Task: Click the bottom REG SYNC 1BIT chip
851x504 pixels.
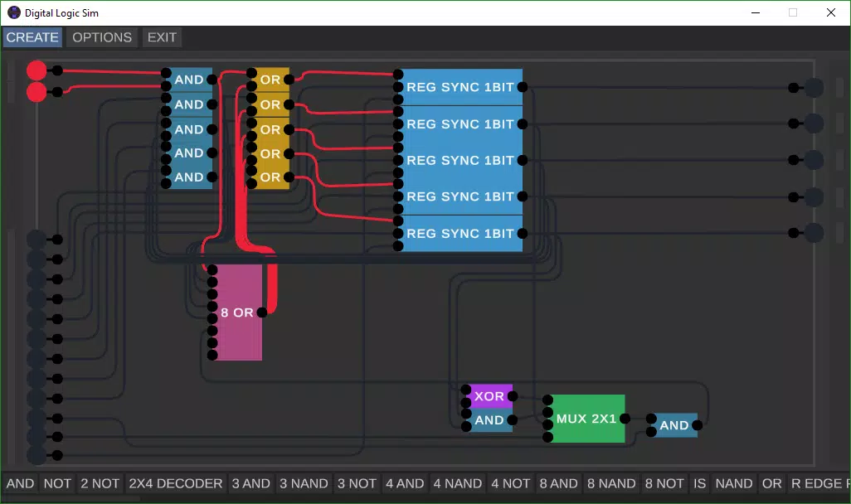Action: pyautogui.click(x=460, y=234)
